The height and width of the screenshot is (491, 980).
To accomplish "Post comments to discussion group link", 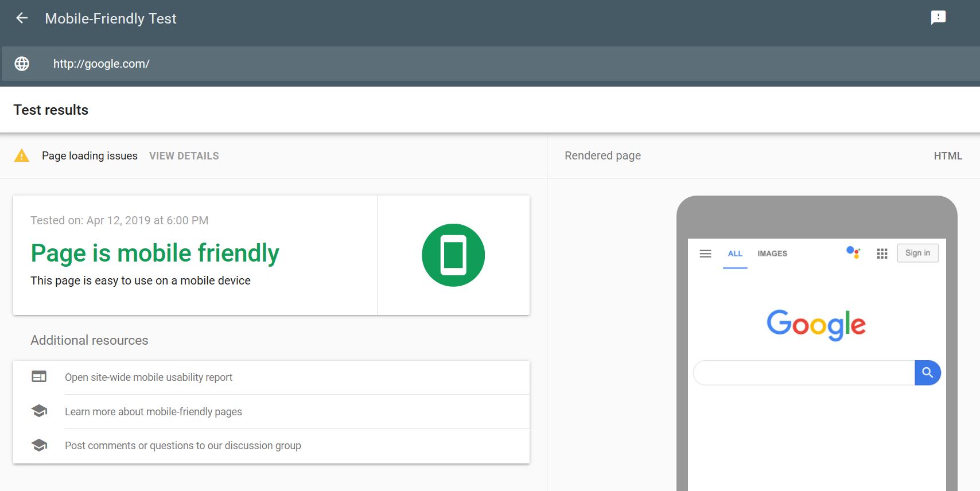I will [183, 446].
